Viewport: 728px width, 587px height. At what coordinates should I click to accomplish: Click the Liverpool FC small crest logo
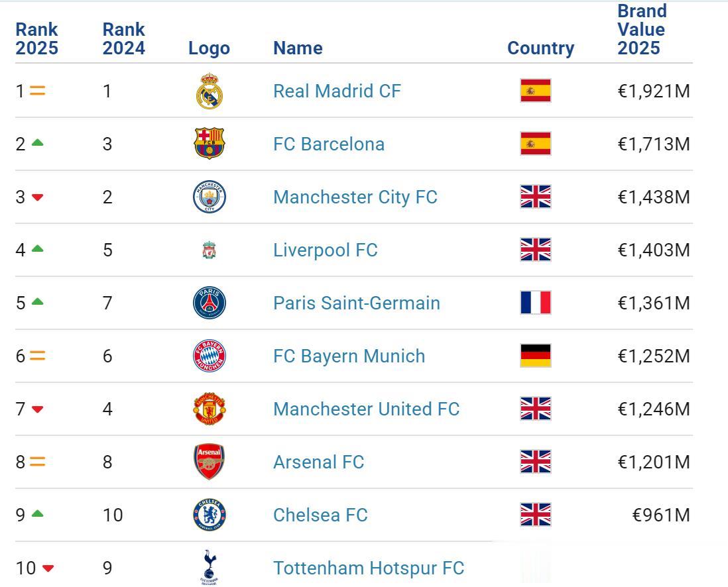(x=210, y=250)
